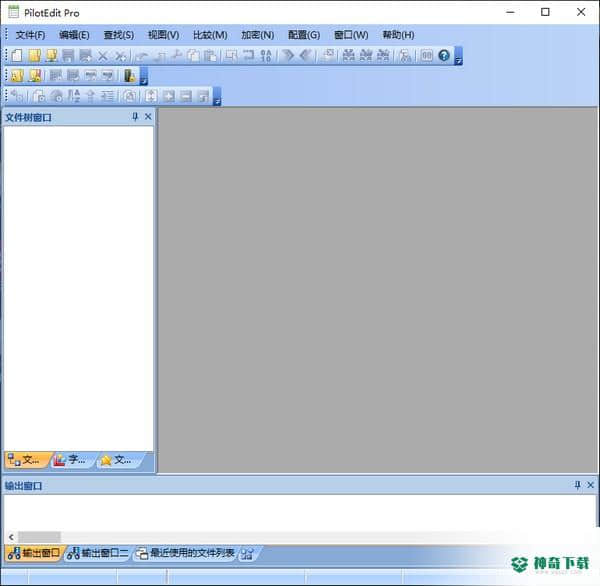Viewport: 600px width, 586px height.
Task: Click the PilotEdit Pro title bar app icon
Action: pos(14,12)
